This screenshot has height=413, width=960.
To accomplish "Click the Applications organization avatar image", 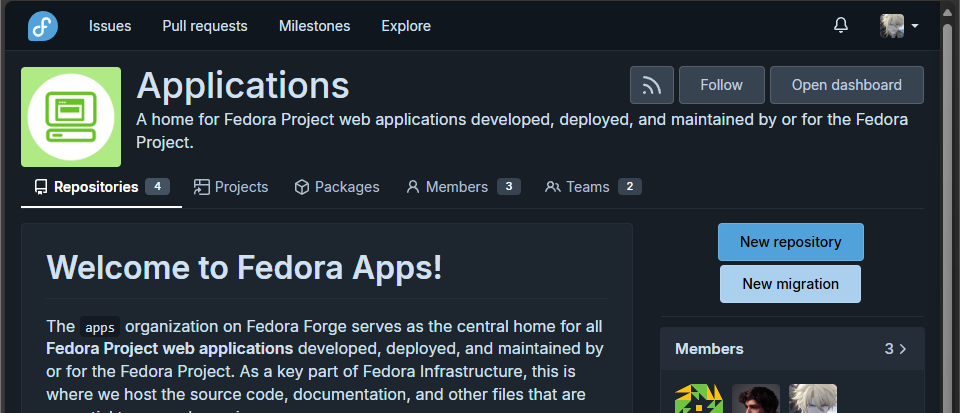I will tap(71, 117).
